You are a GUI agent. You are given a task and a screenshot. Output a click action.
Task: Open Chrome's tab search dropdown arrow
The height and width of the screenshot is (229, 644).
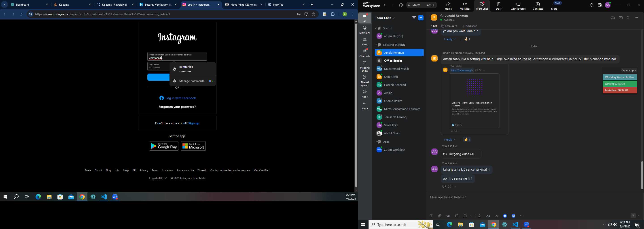(4, 4)
